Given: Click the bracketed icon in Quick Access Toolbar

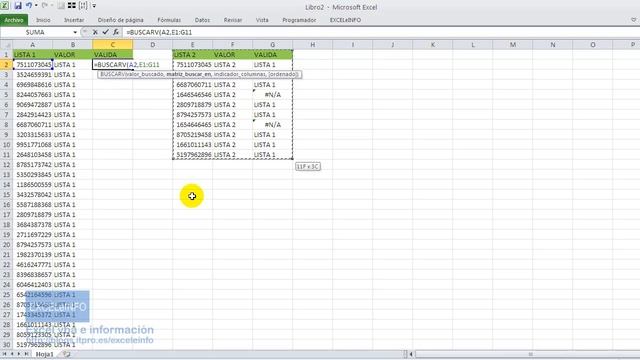Looking at the screenshot, I should pyautogui.click(x=83, y=6).
